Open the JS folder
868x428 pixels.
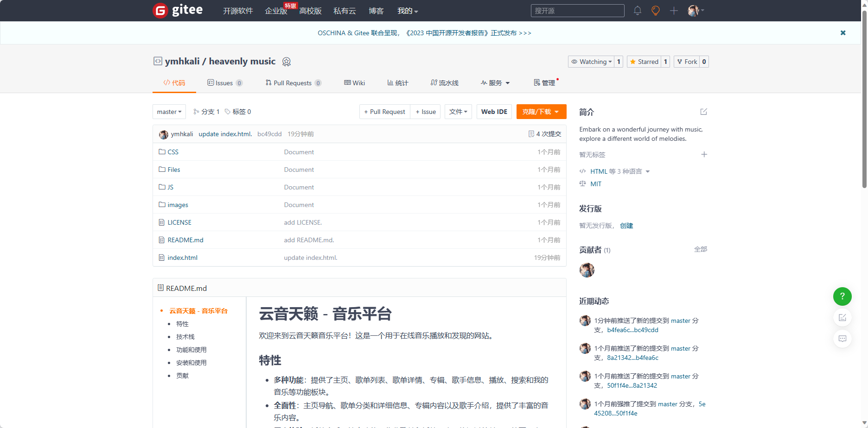(170, 187)
